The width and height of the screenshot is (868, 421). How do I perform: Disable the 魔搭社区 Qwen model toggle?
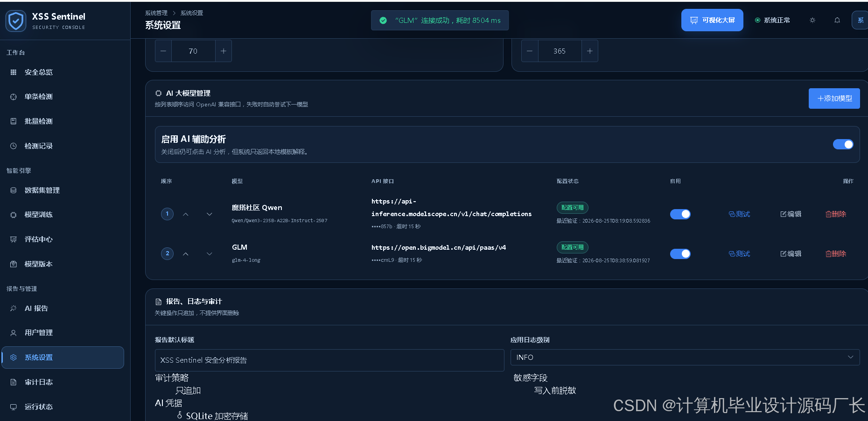(680, 214)
